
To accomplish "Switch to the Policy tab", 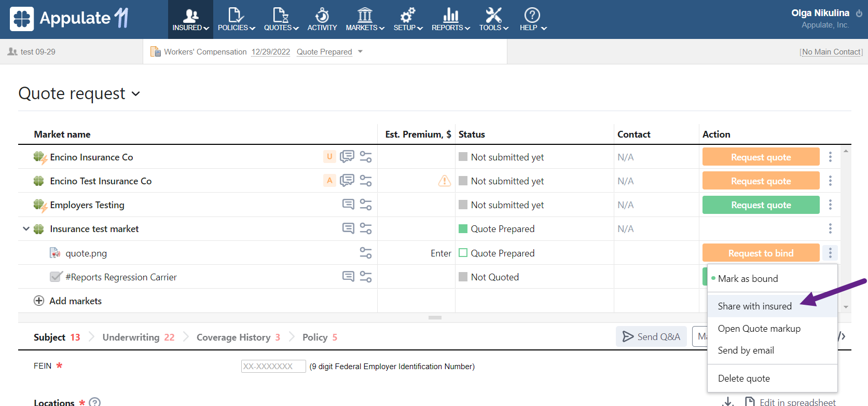I will tap(320, 337).
